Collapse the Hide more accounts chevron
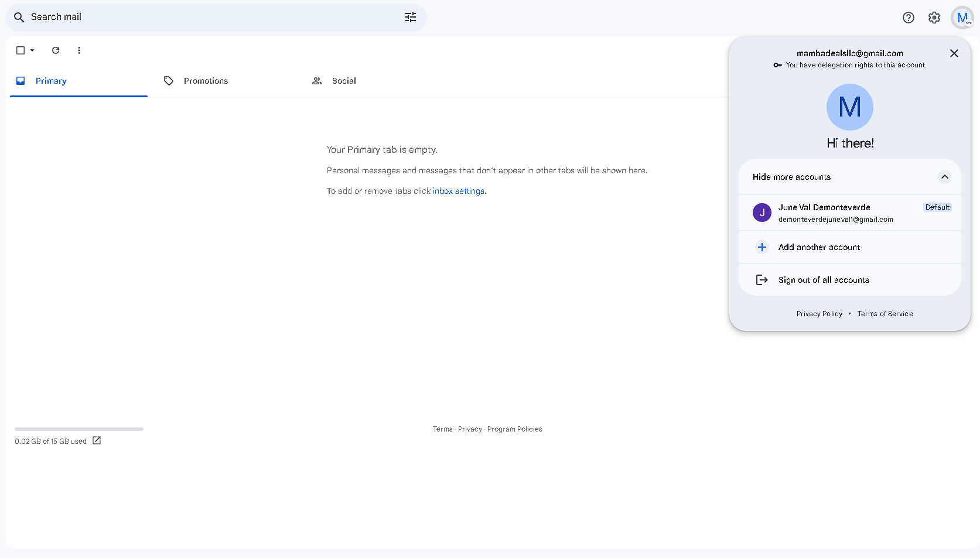This screenshot has width=980, height=558. [x=945, y=177]
